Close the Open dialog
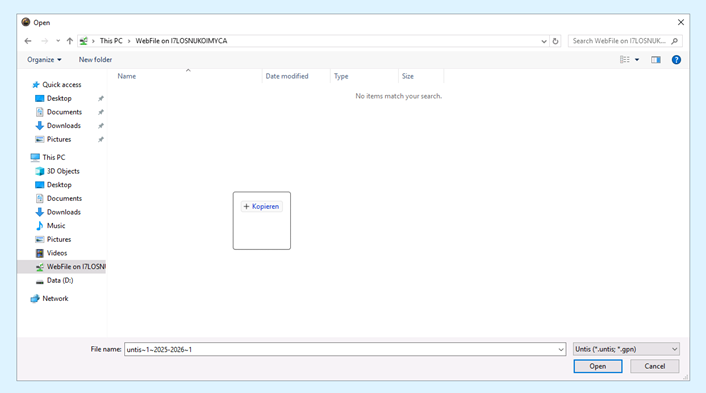706x393 pixels. 681,22
